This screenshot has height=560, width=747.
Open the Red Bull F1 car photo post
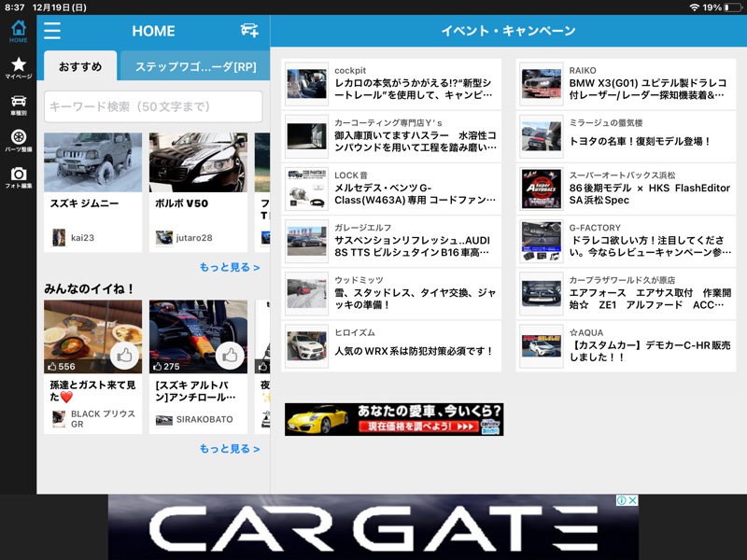pyautogui.click(x=198, y=337)
